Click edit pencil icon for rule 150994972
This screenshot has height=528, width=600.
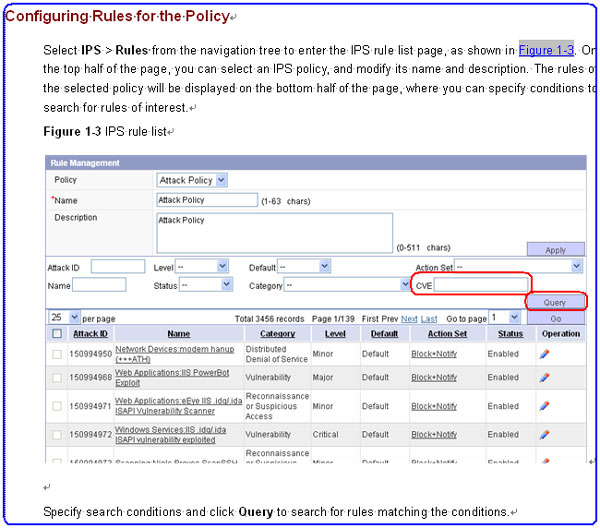point(544,435)
